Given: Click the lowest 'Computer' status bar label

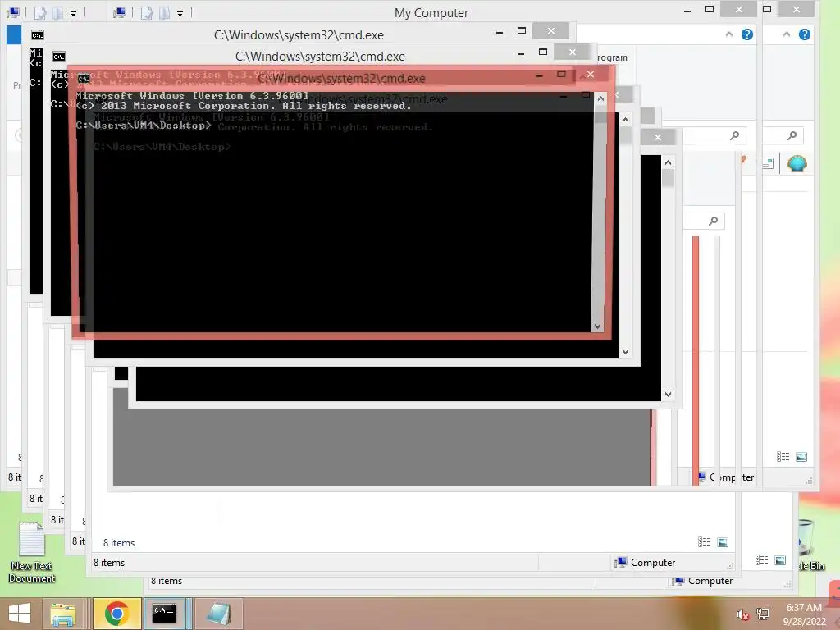Looking at the screenshot, I should point(710,581).
